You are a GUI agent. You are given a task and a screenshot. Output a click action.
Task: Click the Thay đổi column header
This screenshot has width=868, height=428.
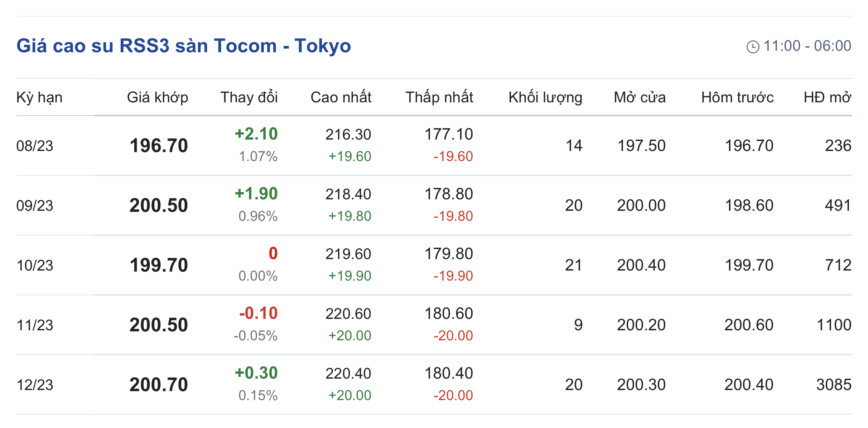click(x=249, y=97)
